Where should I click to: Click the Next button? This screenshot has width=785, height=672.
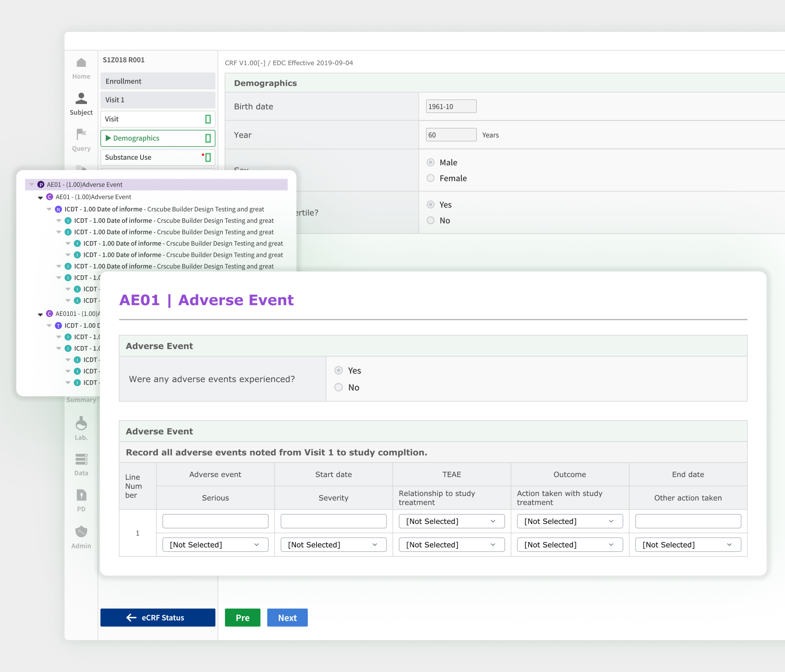click(287, 617)
